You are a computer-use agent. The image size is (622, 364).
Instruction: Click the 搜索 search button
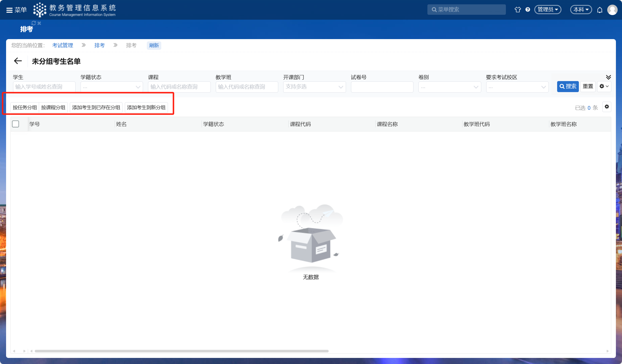pyautogui.click(x=568, y=86)
